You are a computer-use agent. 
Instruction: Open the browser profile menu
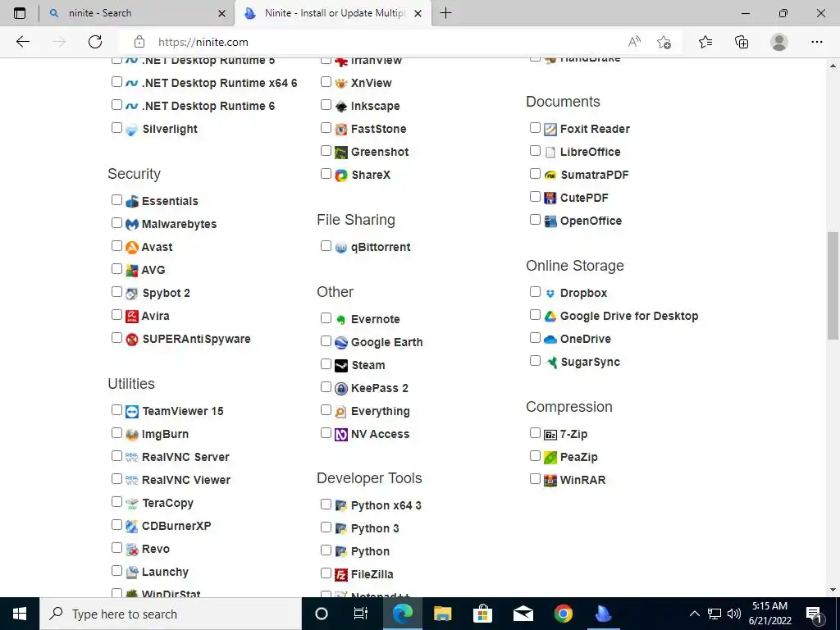(x=779, y=42)
